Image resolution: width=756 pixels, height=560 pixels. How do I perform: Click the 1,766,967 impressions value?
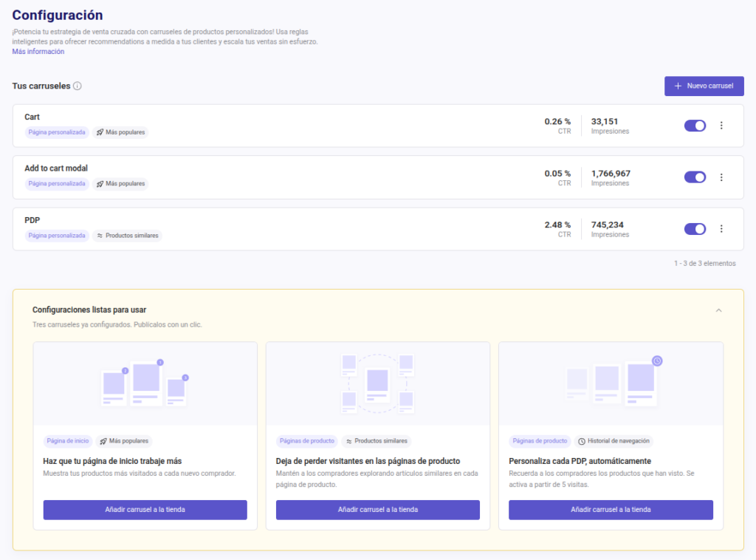coord(611,174)
